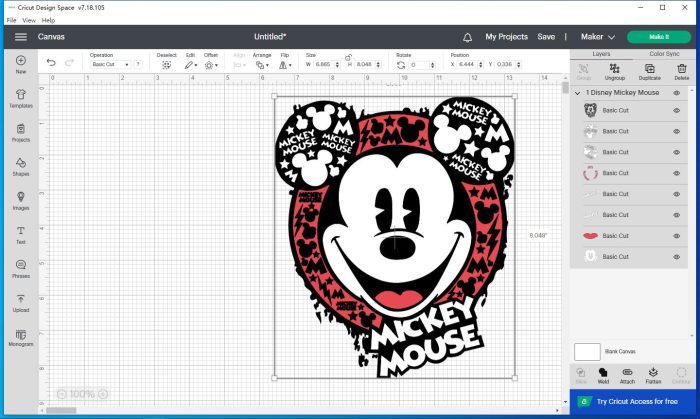The width and height of the screenshot is (700, 419).
Task: Open the Projects sidebar icon
Action: click(x=21, y=129)
